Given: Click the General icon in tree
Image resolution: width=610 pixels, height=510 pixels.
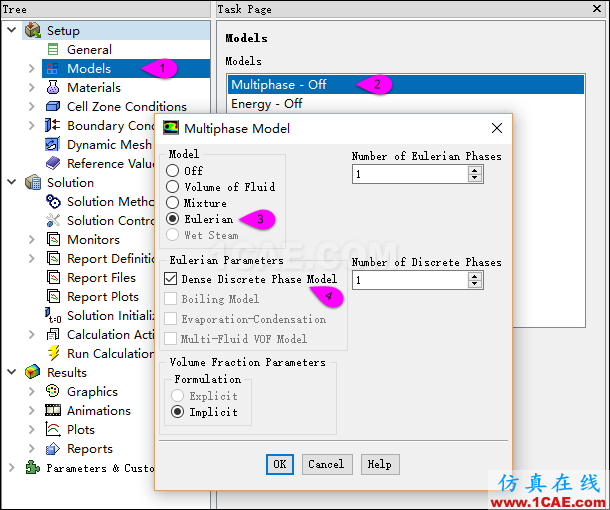Looking at the screenshot, I should pyautogui.click(x=53, y=49).
